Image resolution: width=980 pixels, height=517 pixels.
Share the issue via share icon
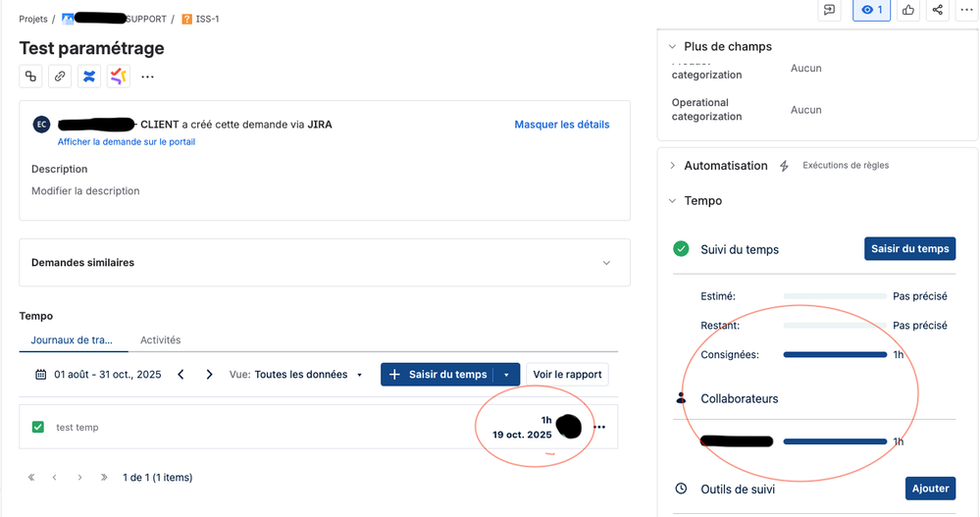(x=938, y=10)
